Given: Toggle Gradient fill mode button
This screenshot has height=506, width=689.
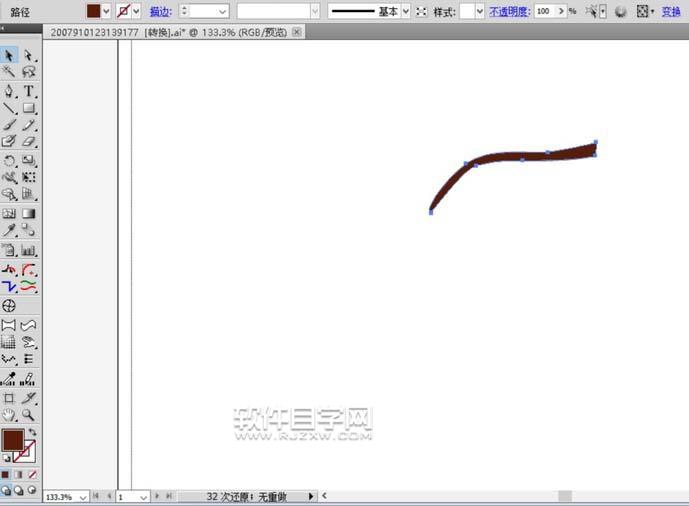Looking at the screenshot, I should click(18, 474).
